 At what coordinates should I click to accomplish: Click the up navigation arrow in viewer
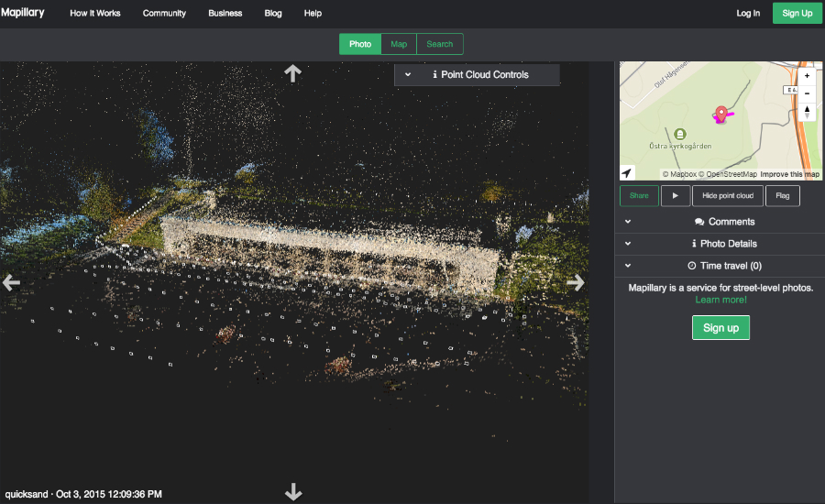[293, 73]
